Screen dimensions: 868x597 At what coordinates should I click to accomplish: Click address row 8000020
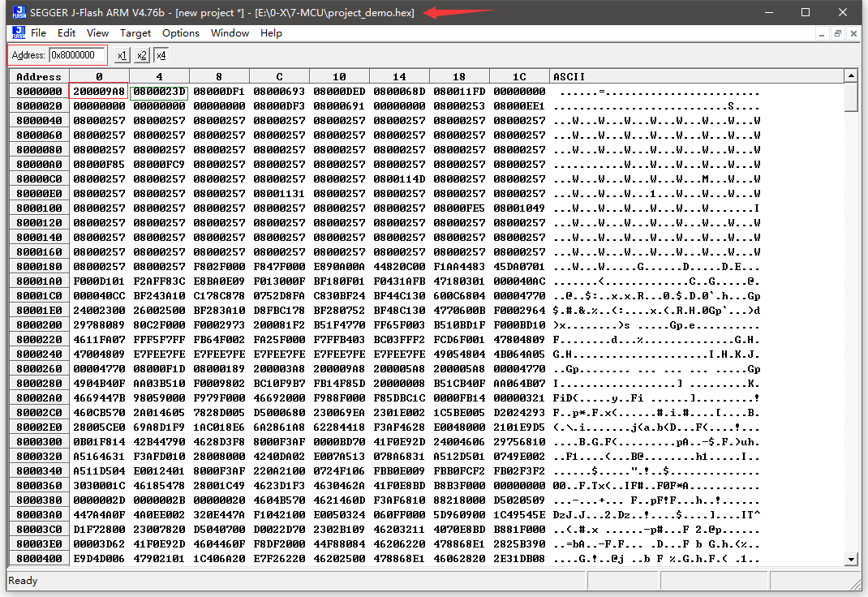[x=39, y=105]
